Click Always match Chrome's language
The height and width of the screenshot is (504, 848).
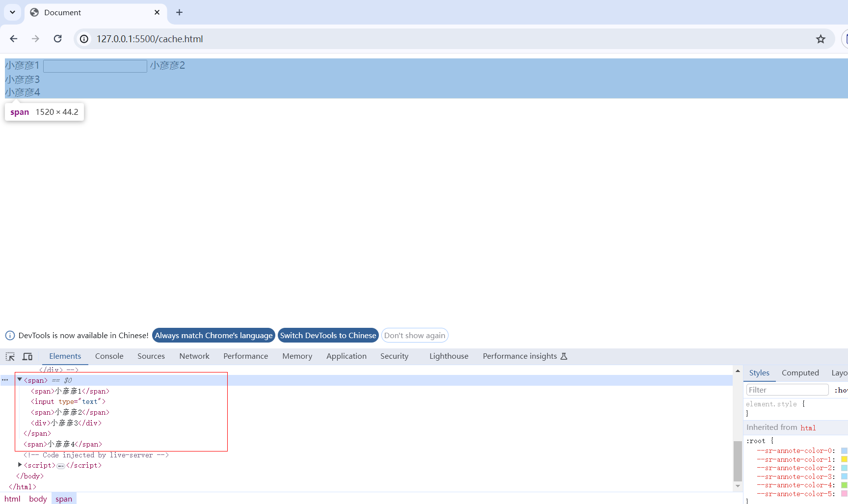click(x=213, y=336)
